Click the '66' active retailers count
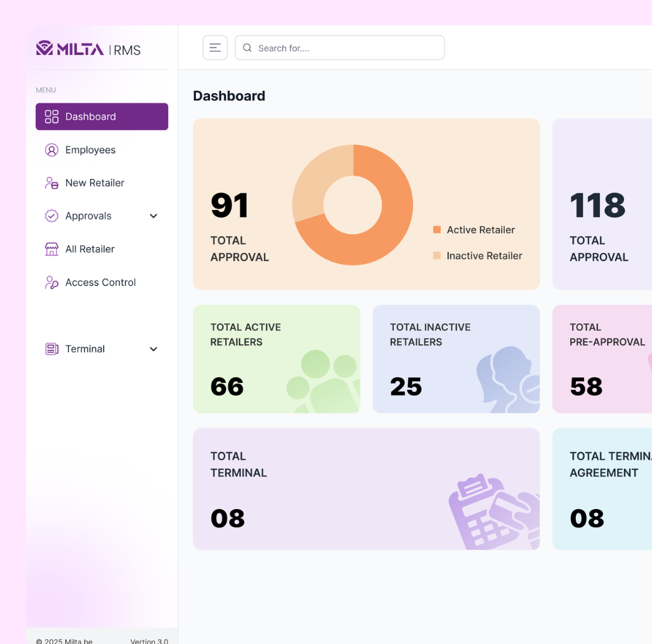This screenshot has width=652, height=644. pyautogui.click(x=227, y=387)
